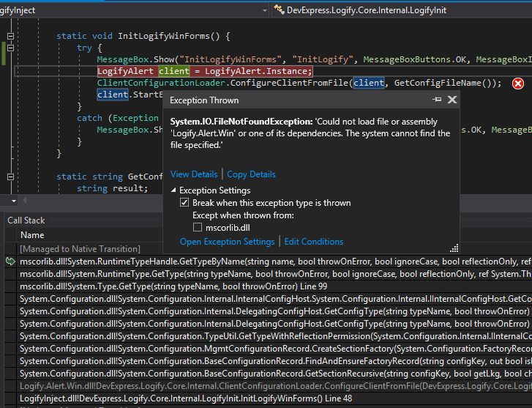532x408 pixels.
Task: Select the System.RuntimeType.GetType stack frame
Action: point(274,274)
